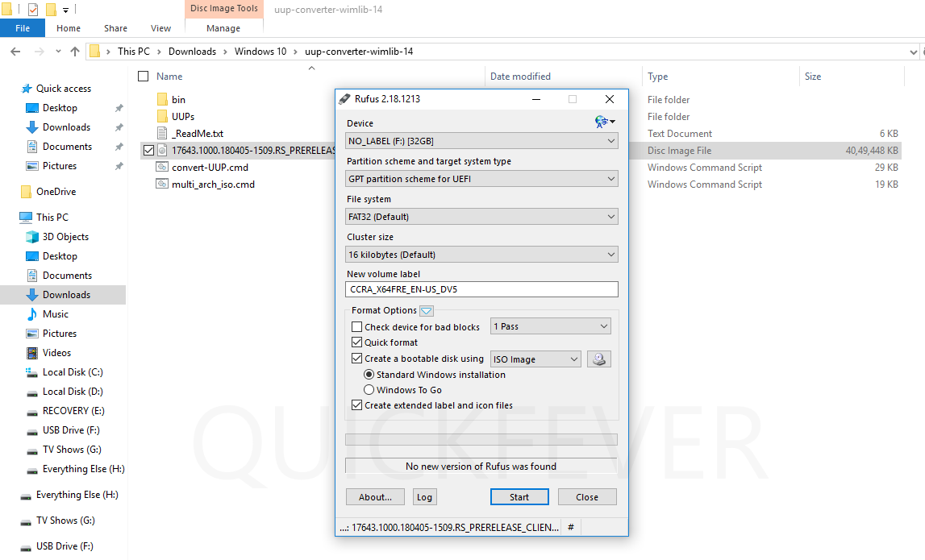Open the Manage ribbon tab
This screenshot has height=560, width=925.
223,27
